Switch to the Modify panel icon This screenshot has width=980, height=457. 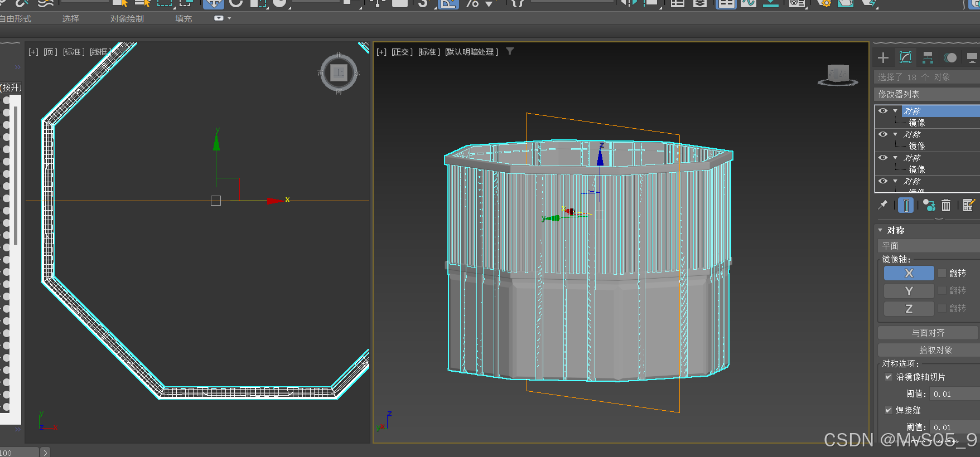coord(905,58)
